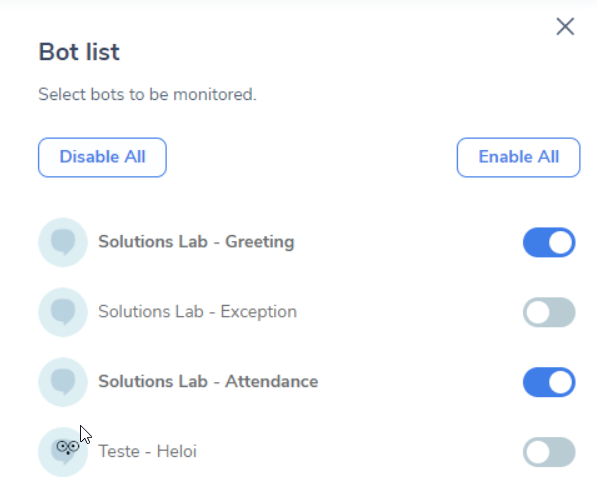598x499 pixels.
Task: Click the Bot list heading
Action: 79,52
